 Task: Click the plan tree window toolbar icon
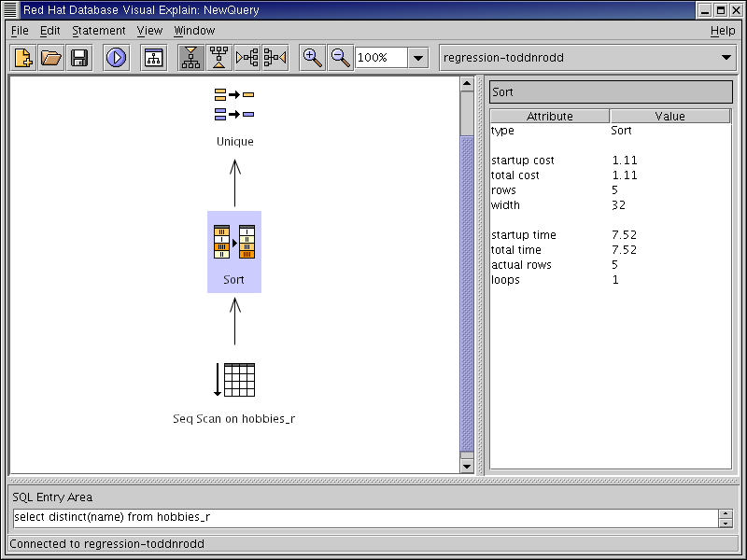tap(153, 58)
